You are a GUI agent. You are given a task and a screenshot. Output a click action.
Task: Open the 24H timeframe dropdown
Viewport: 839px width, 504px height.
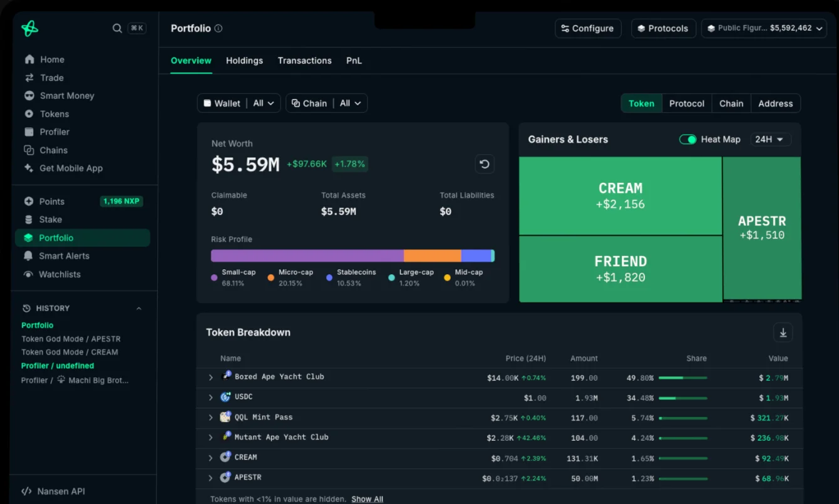[x=771, y=140]
